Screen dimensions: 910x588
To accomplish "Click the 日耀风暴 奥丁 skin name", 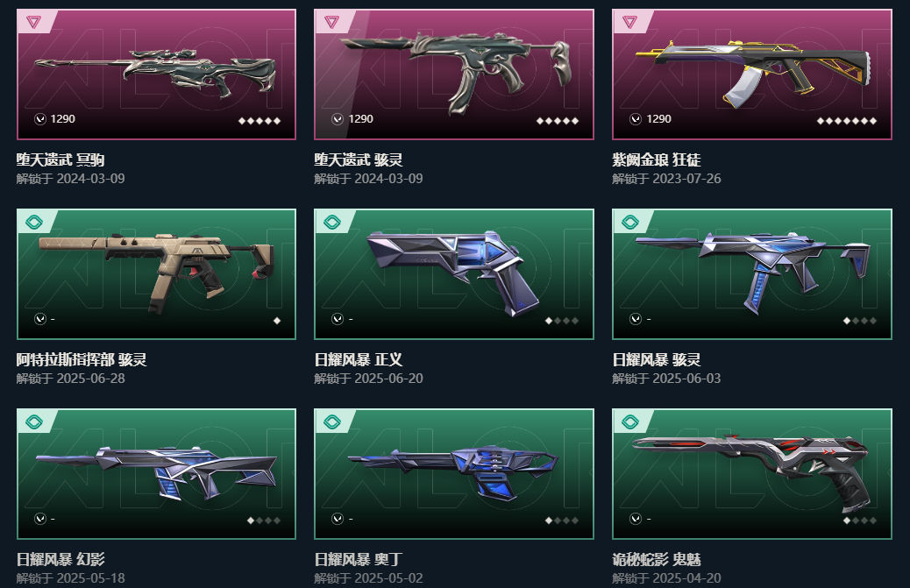I will [x=358, y=560].
